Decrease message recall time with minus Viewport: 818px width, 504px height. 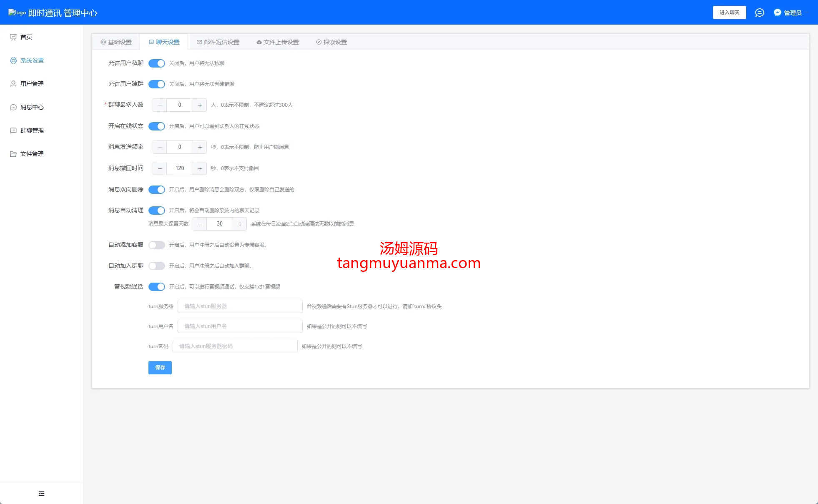click(x=160, y=168)
